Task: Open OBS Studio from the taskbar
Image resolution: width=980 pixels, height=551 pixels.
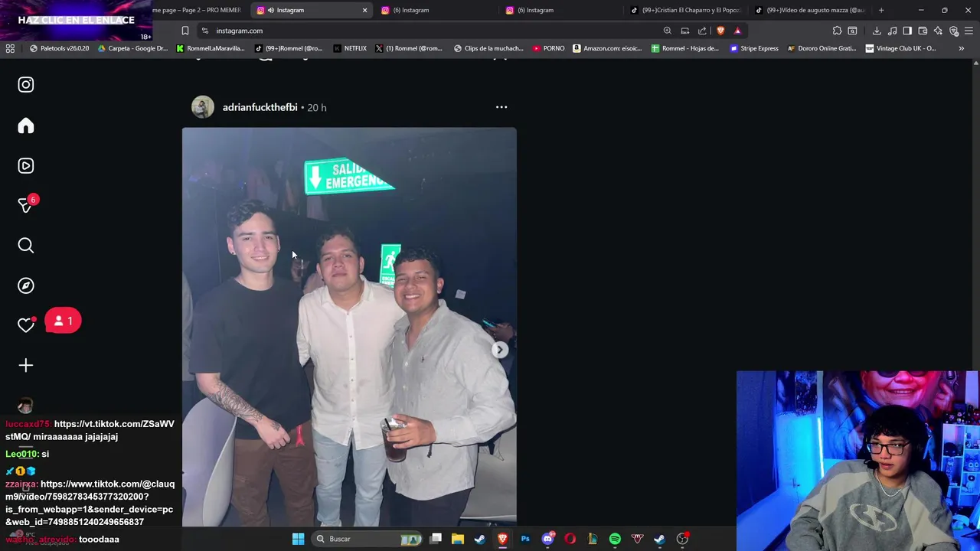Action: click(x=682, y=539)
